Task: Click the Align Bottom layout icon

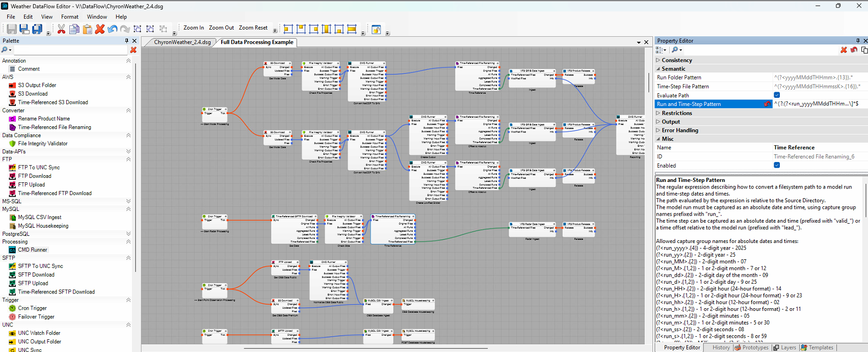Action: coord(339,29)
